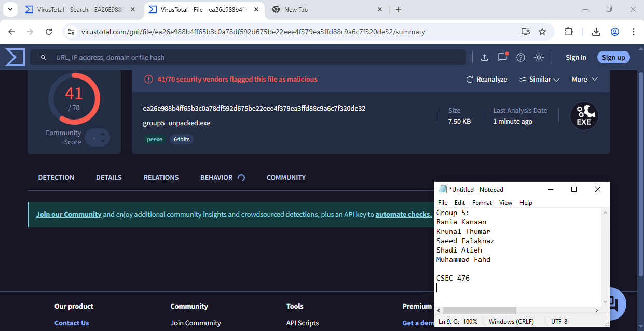Switch to the DETECTION tab
Screen dimensions: 644x331
tap(56, 177)
